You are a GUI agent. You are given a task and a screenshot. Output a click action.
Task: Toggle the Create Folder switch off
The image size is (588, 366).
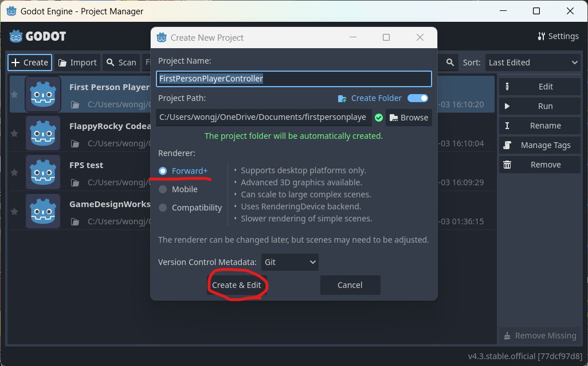click(x=418, y=98)
